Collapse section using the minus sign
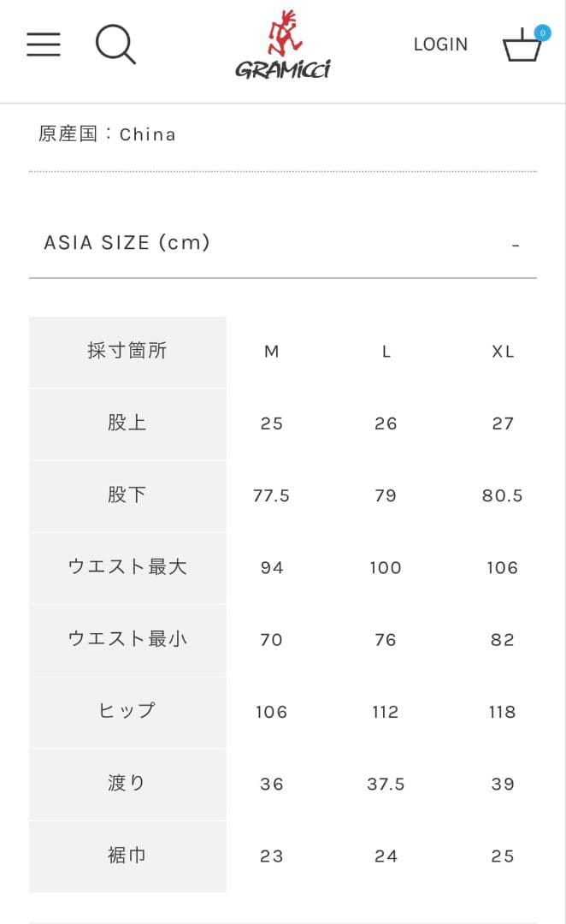This screenshot has width=566, height=924. (516, 246)
